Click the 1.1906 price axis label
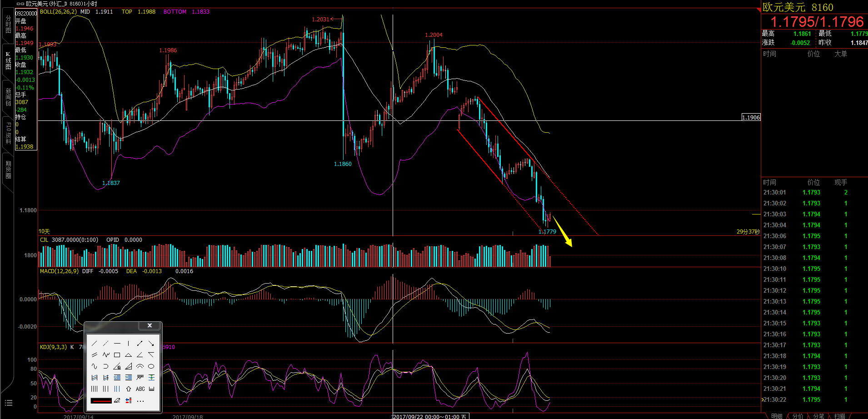The image size is (868, 419). (x=751, y=117)
